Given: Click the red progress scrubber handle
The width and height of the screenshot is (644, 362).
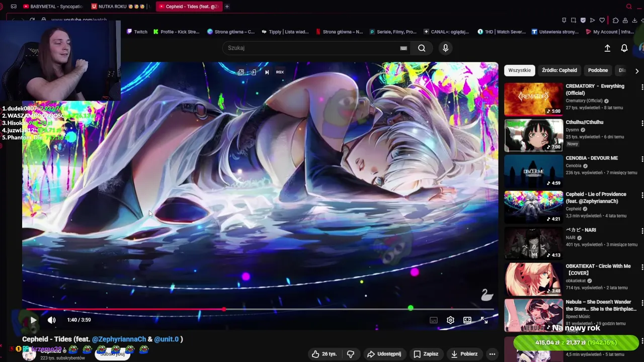Looking at the screenshot, I should pyautogui.click(x=224, y=309).
